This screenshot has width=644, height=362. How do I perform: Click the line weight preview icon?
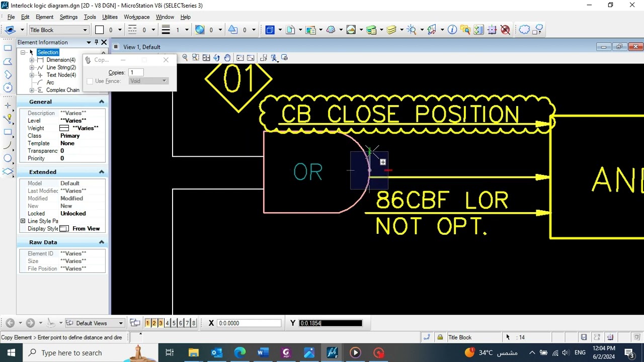click(166, 30)
